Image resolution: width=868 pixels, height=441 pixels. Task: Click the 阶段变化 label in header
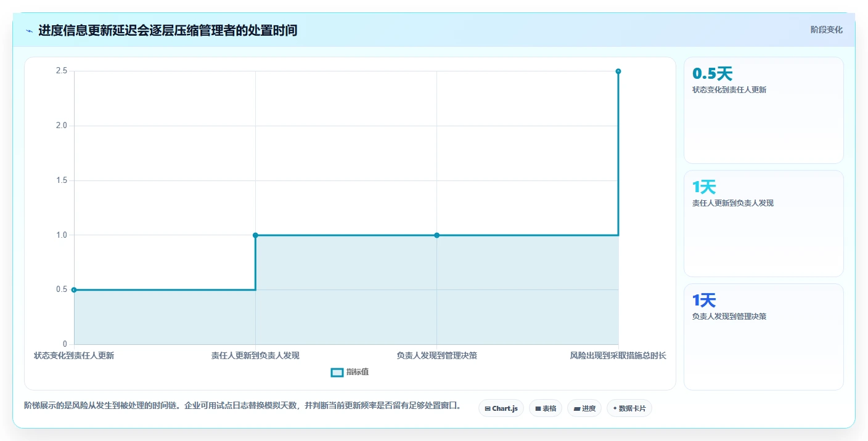point(827,30)
